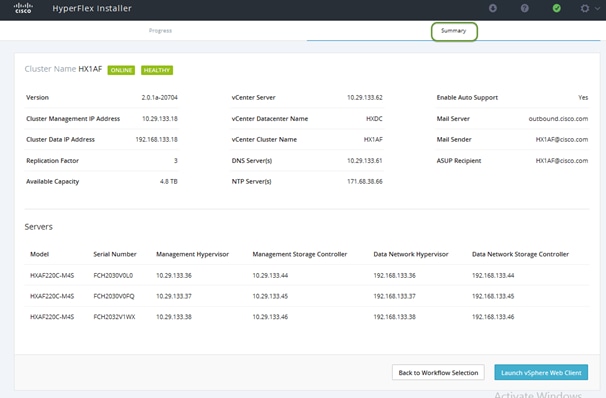Click the vCenter Server label
This screenshot has height=398, width=606.
(254, 97)
